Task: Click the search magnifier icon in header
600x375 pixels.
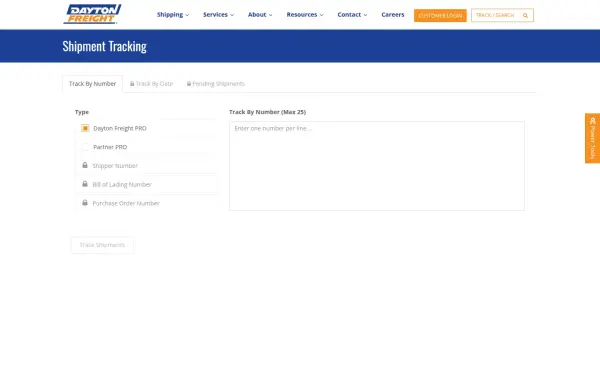Action: [x=525, y=15]
